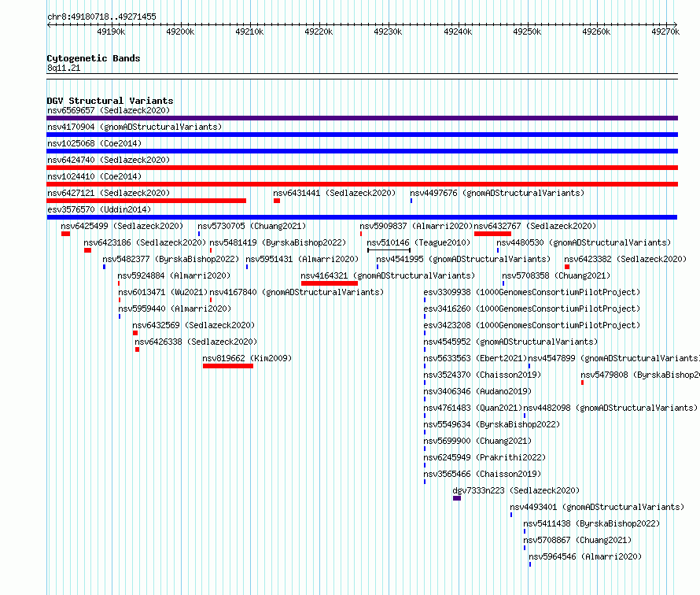
Task: Open nsv5964546 (Almarri2020) label
Action: (585, 556)
